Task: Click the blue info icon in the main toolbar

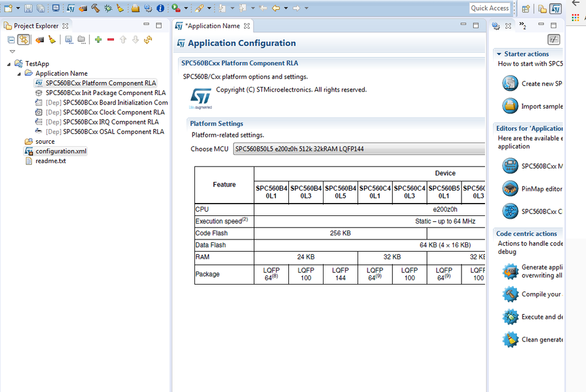Action: point(160,8)
